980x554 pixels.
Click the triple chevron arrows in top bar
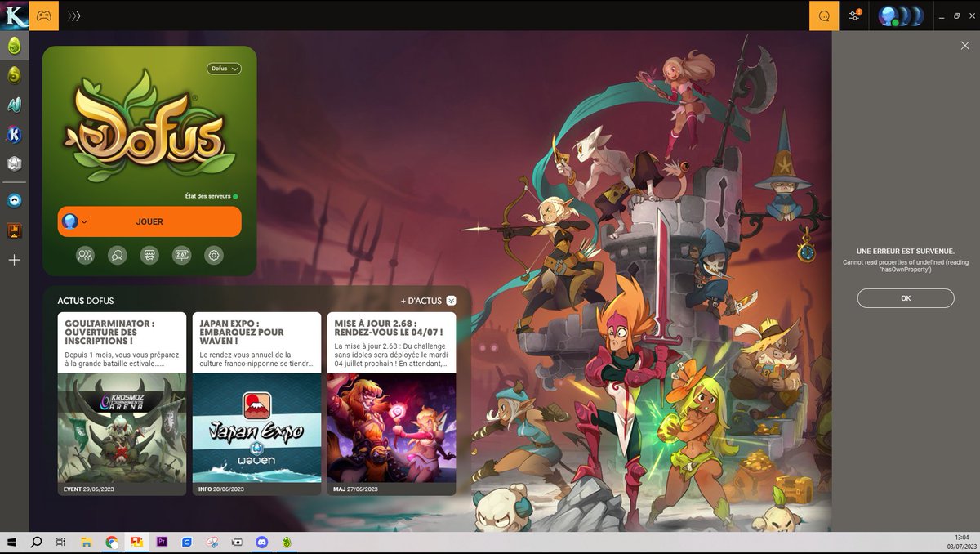tap(74, 16)
